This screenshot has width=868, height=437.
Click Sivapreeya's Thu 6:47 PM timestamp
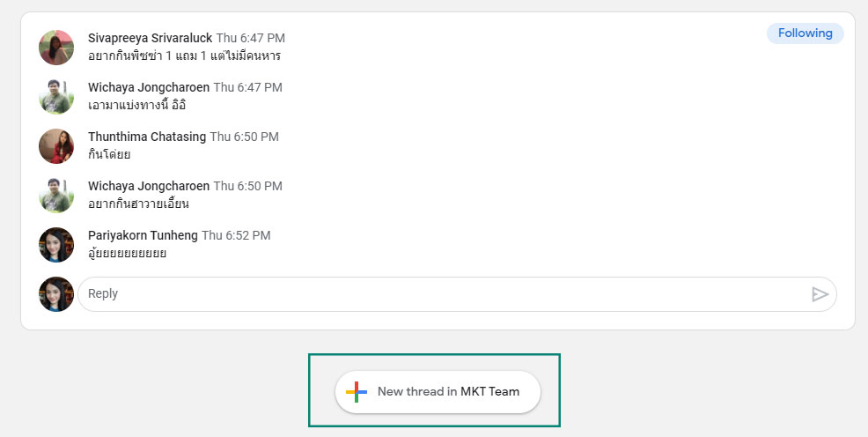tap(251, 38)
